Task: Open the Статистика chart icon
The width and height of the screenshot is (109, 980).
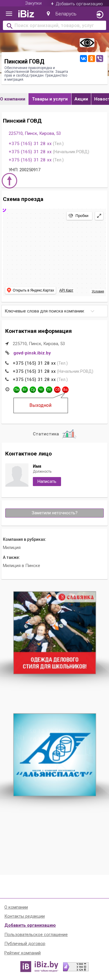Action: click(69, 434)
